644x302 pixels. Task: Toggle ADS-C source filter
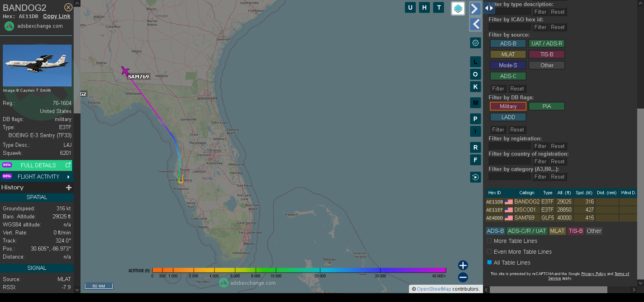click(x=508, y=76)
